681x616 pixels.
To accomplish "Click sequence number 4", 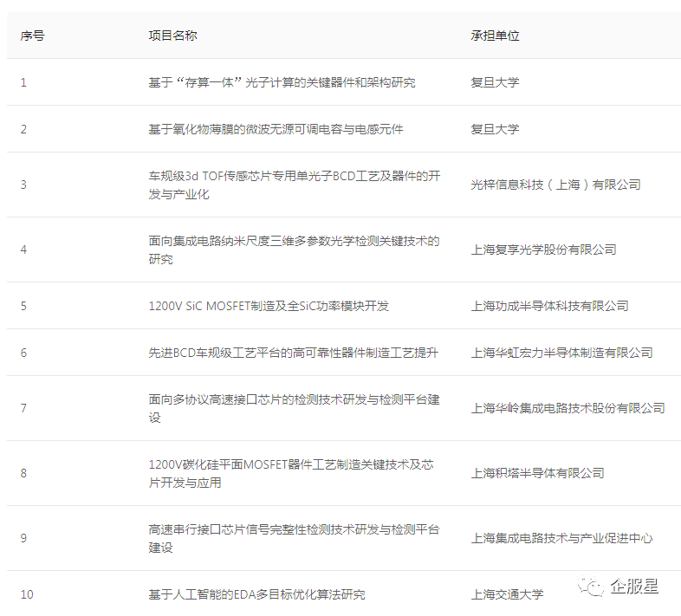I will point(23,250).
